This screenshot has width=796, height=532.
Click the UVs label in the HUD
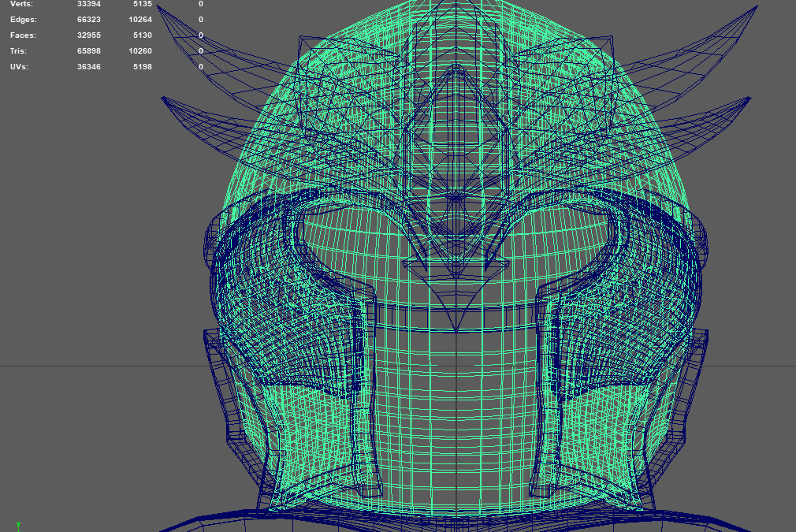tap(20, 67)
